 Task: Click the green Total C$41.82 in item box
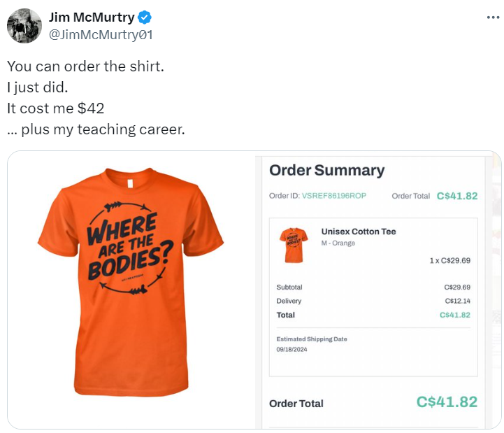tap(454, 315)
